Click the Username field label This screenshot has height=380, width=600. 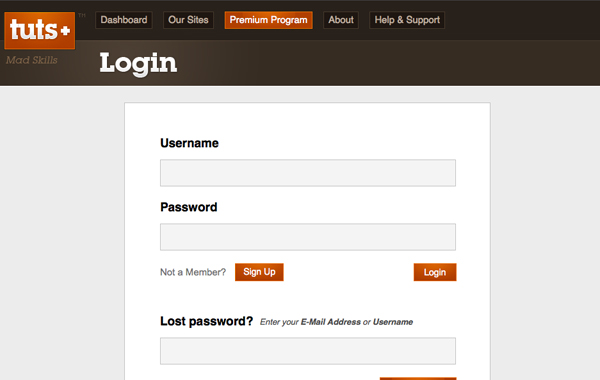(x=189, y=143)
